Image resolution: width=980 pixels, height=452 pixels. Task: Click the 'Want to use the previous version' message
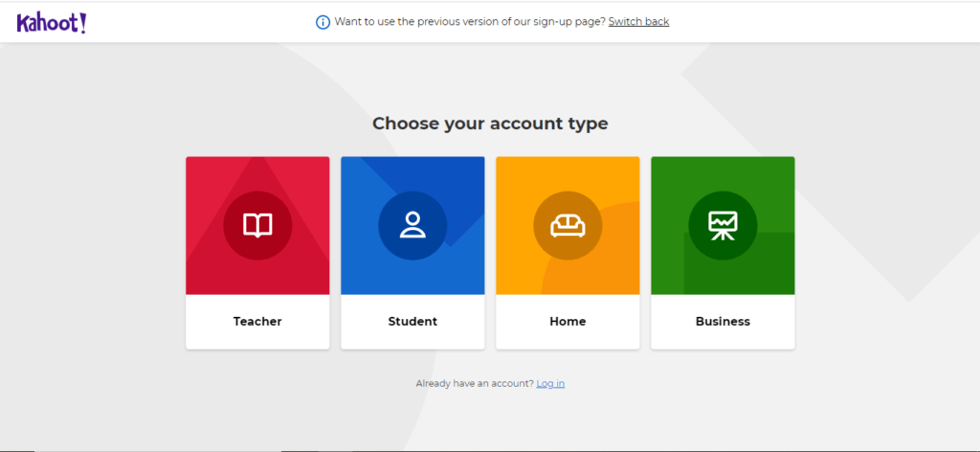coord(469,22)
